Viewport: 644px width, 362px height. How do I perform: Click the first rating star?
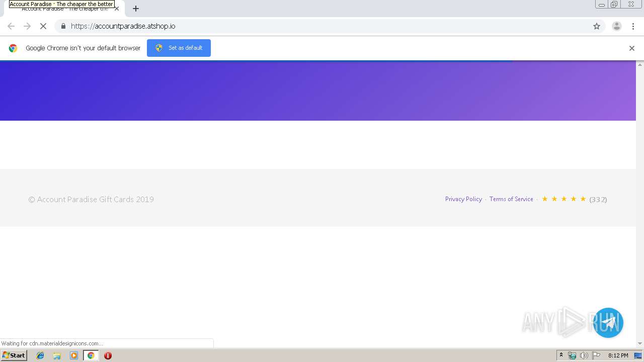click(x=544, y=199)
